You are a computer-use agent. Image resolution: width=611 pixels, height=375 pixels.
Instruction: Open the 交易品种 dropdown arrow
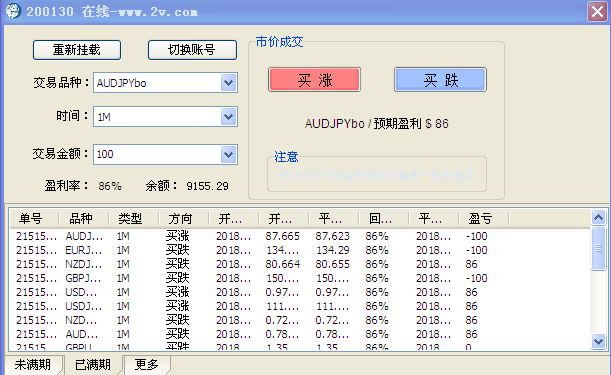coord(228,83)
